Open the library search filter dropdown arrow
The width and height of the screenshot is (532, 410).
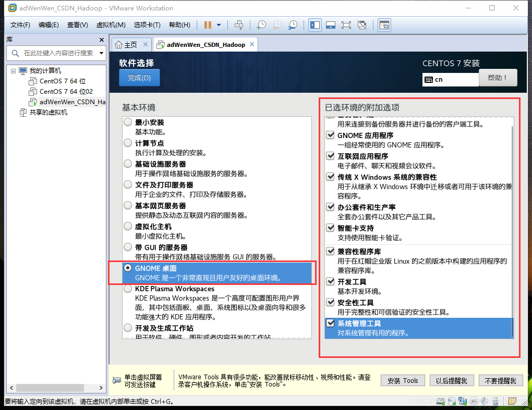(x=101, y=53)
